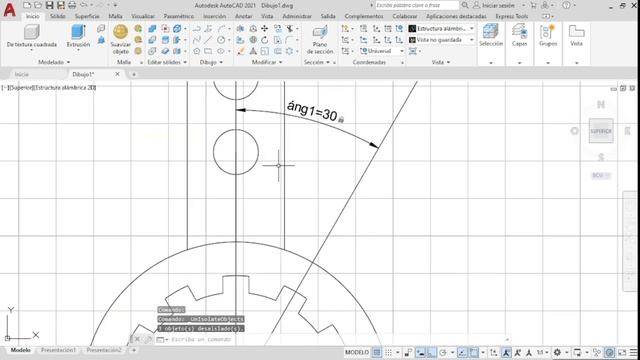Switch to the Paramétrico ribbon tab
The width and height of the screenshot is (640, 360).
tap(178, 16)
